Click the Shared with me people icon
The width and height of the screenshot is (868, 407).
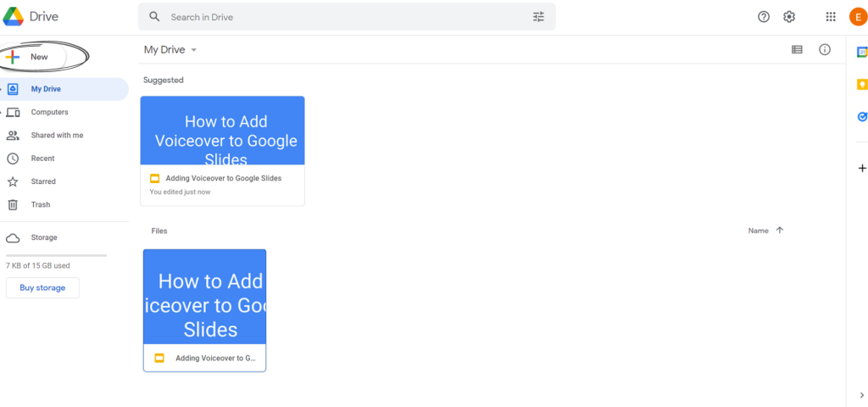[13, 135]
